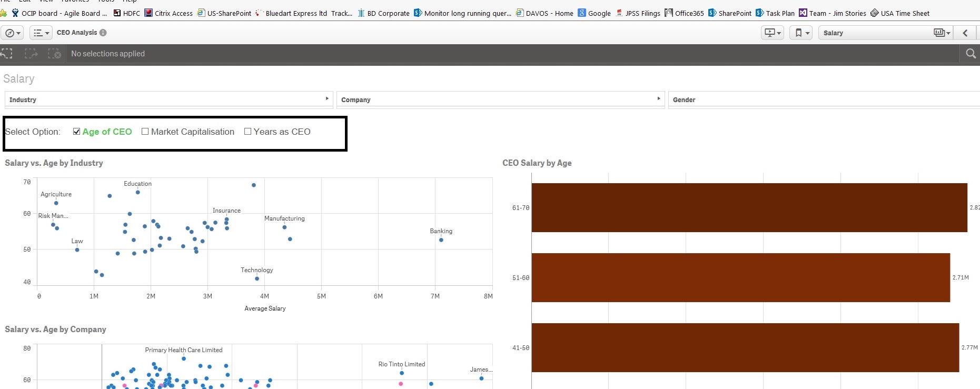The height and width of the screenshot is (389, 980).
Task: Open the Citrix Access bookmark
Action: point(169,13)
